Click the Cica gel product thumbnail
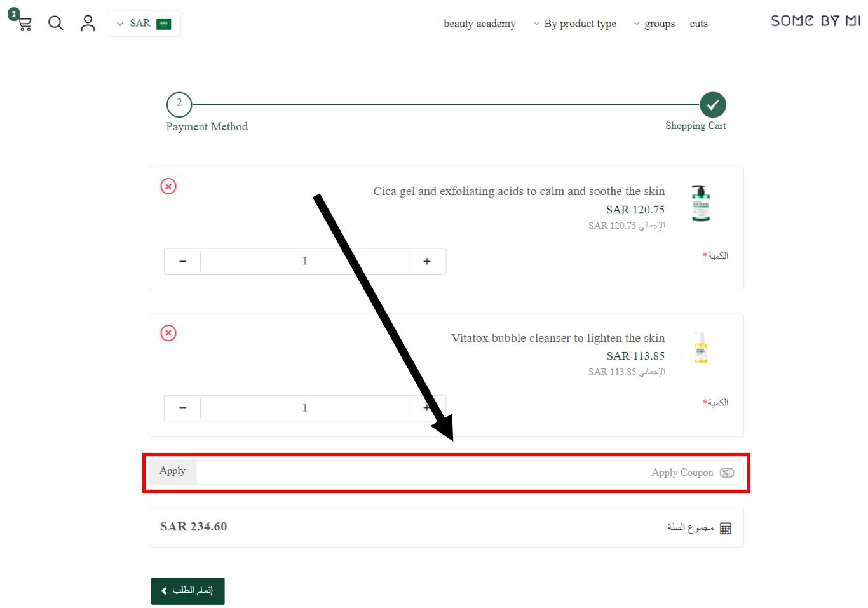Viewport: 868px width, 608px height. point(701,203)
